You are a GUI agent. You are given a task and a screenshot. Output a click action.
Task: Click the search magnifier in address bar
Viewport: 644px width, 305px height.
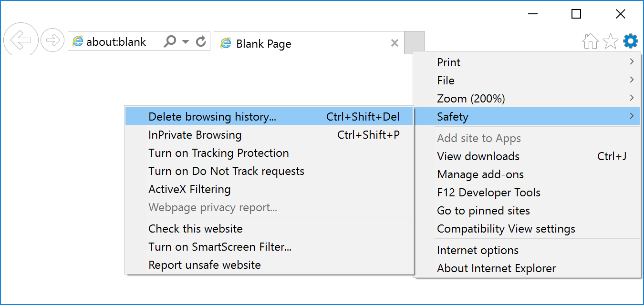170,41
